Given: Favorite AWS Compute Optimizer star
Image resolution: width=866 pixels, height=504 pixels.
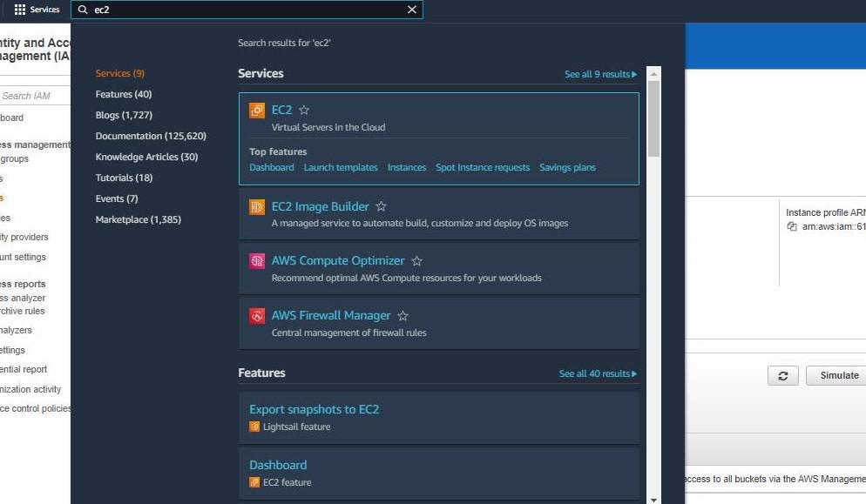Looking at the screenshot, I should [x=417, y=260].
